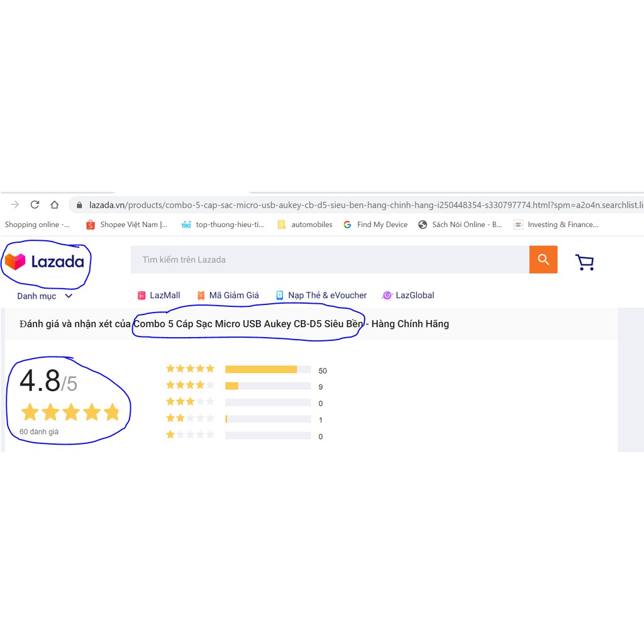
Task: Click the 60 đánh giá count
Action: (39, 431)
